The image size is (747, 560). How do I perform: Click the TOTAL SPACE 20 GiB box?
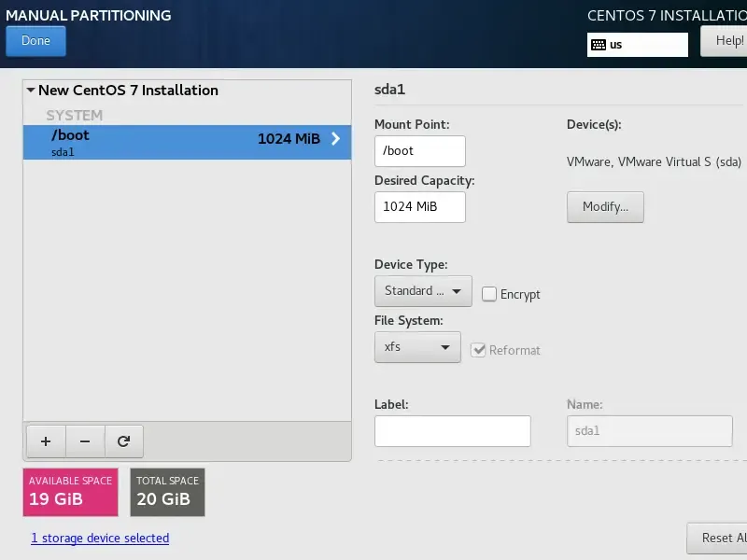[168, 492]
